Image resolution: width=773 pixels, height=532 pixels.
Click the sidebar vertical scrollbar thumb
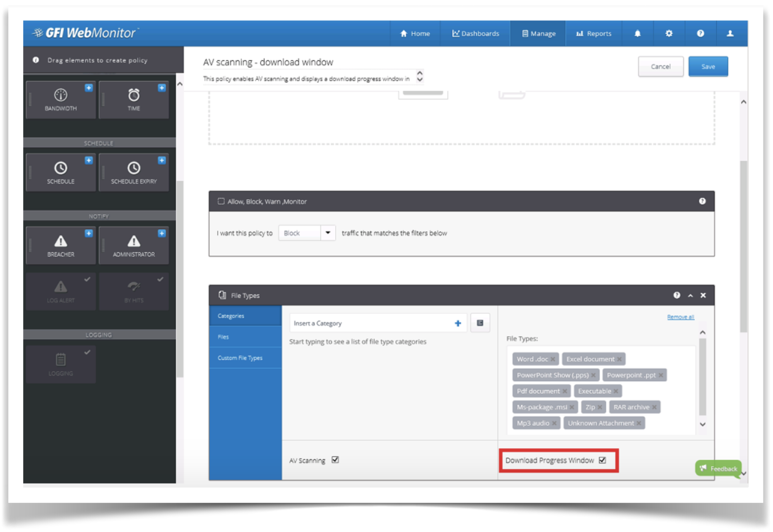pyautogui.click(x=180, y=279)
